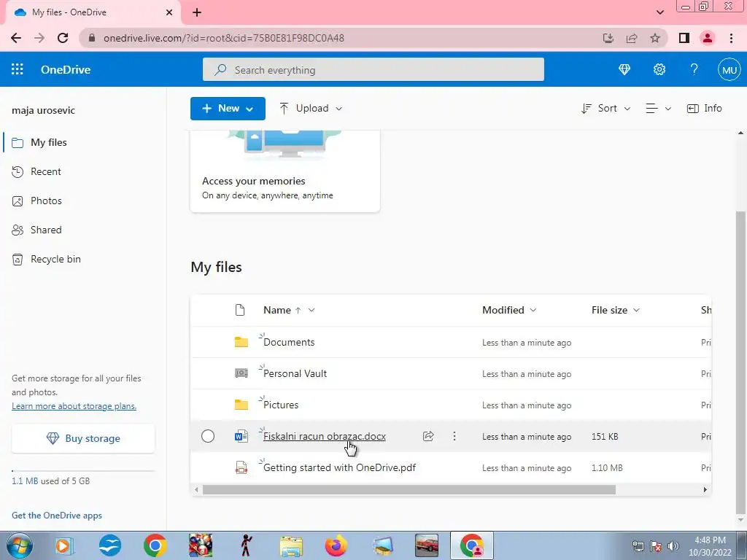Click the 151 KB file size cell

605,436
